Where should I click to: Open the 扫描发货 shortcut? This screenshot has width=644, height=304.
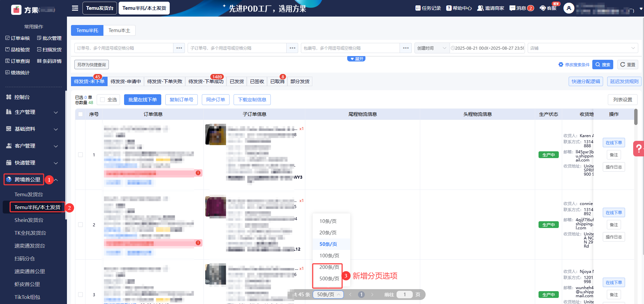(x=49, y=50)
